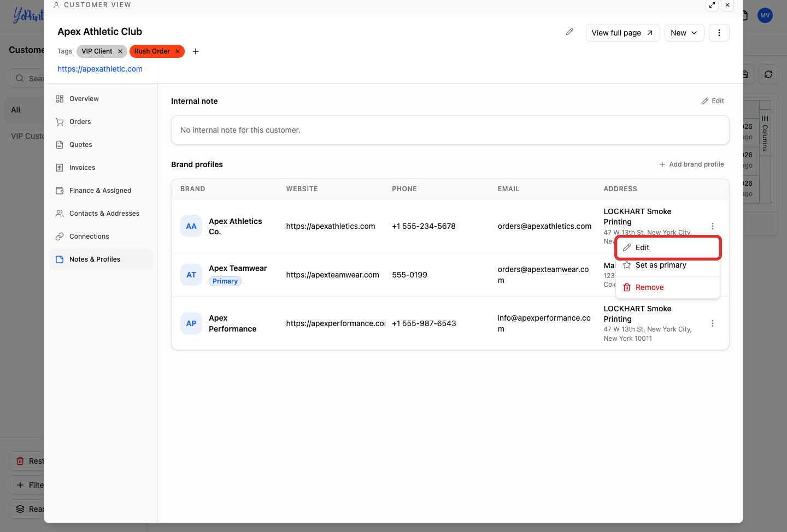This screenshot has height=532, width=787.
Task: Click the AT brand avatar
Action: point(191,275)
